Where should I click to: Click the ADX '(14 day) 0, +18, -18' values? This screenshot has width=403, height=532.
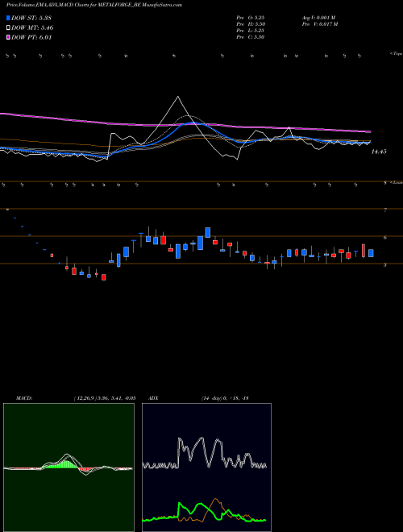tap(225, 398)
